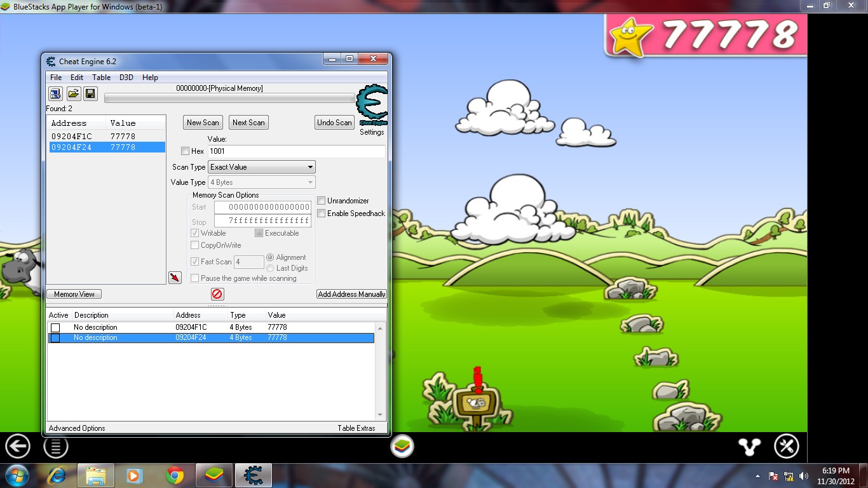868x488 pixels.
Task: Click the Fast Scan alignment value field
Action: (x=249, y=262)
